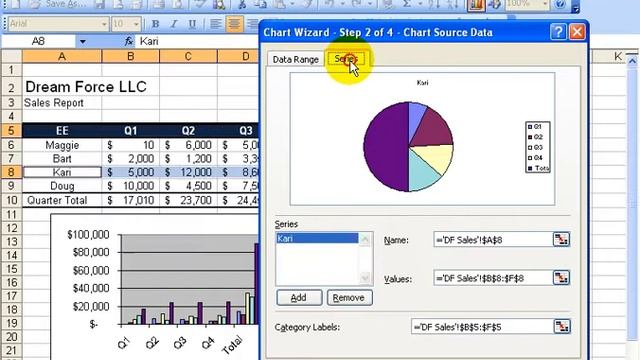This screenshot has width=640, height=360.
Task: Click the Cut scissors icon
Action: point(242,5)
